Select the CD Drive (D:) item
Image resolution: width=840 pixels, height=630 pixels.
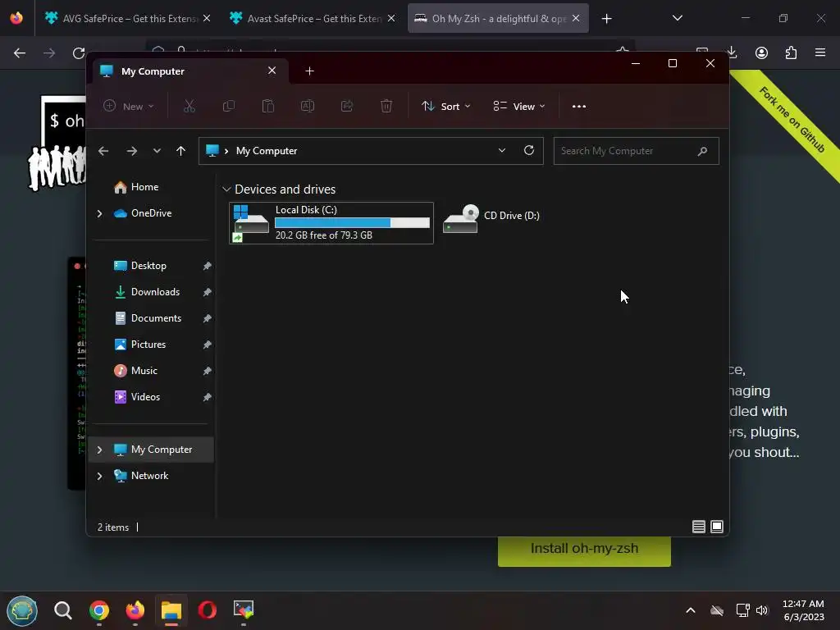[x=492, y=217]
